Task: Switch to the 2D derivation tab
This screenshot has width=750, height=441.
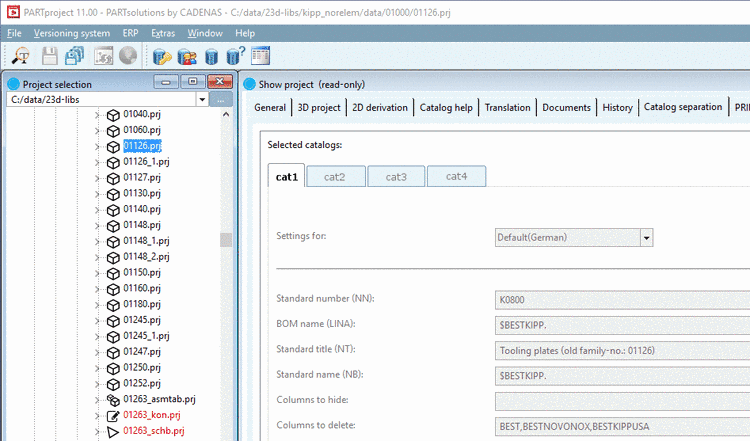Action: pos(380,107)
